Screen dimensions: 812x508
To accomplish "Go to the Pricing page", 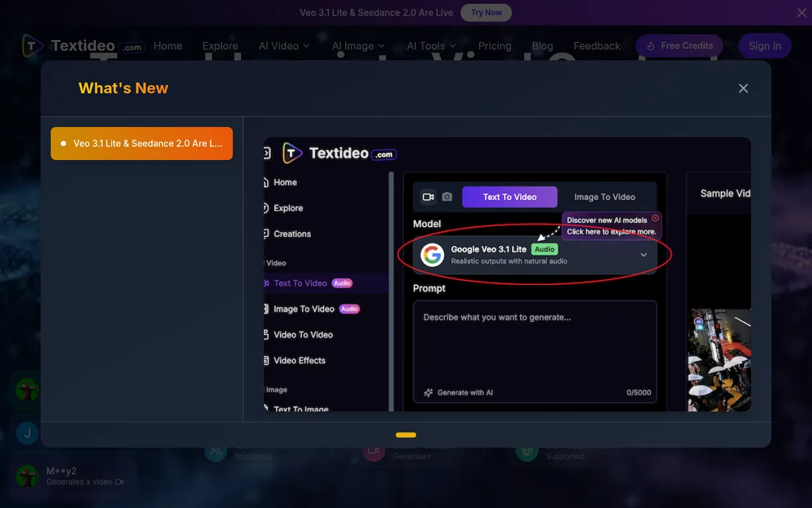I will click(x=495, y=46).
